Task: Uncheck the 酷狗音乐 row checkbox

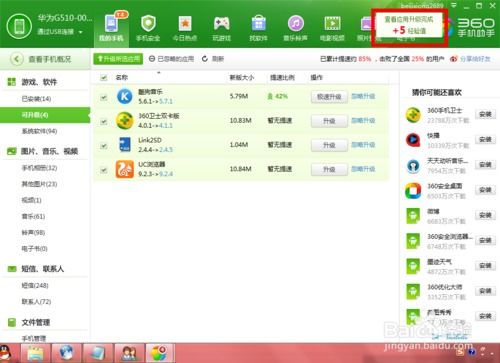Action: click(104, 97)
